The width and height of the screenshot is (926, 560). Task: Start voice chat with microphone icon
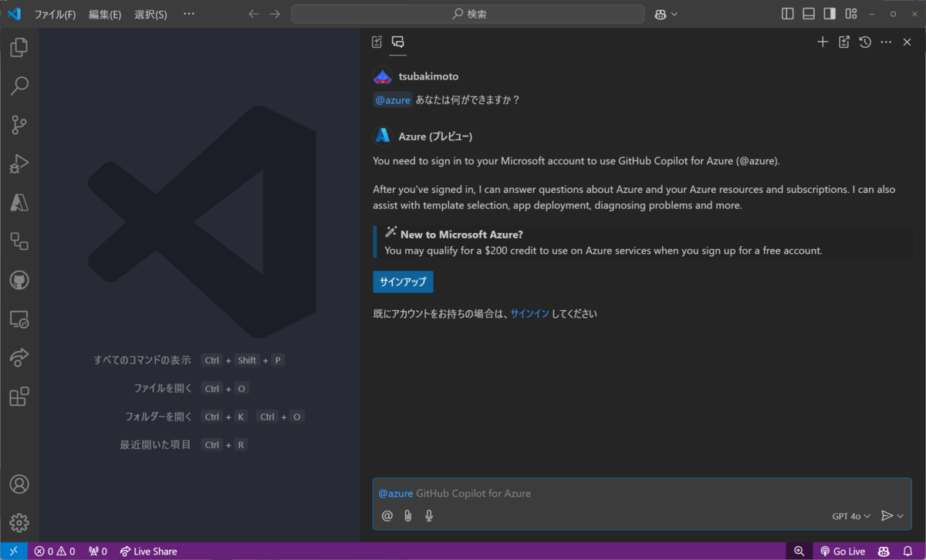coord(429,515)
